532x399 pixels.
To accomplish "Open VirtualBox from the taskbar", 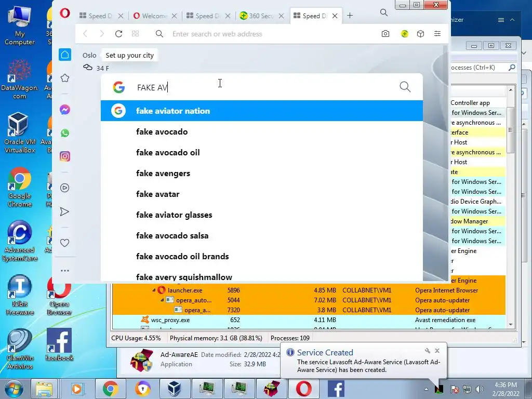I will tap(175, 389).
